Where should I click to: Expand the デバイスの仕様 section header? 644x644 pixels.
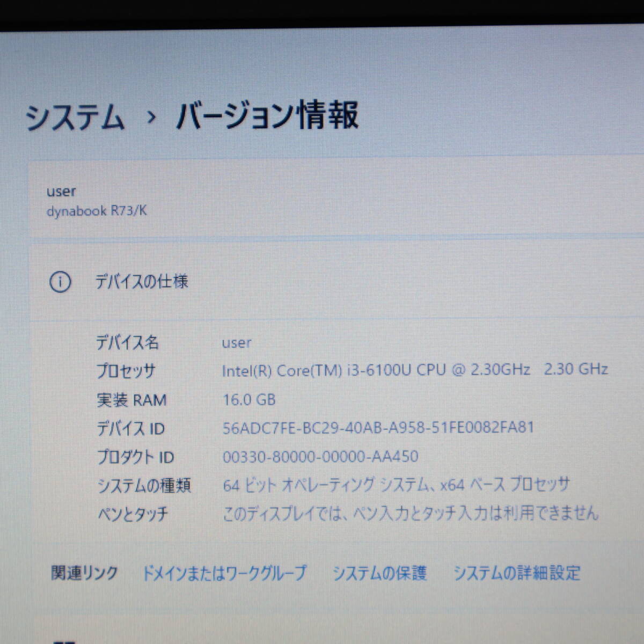pos(336,282)
